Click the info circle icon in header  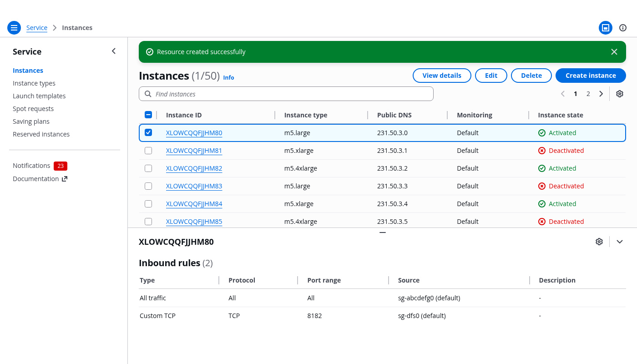(x=623, y=28)
